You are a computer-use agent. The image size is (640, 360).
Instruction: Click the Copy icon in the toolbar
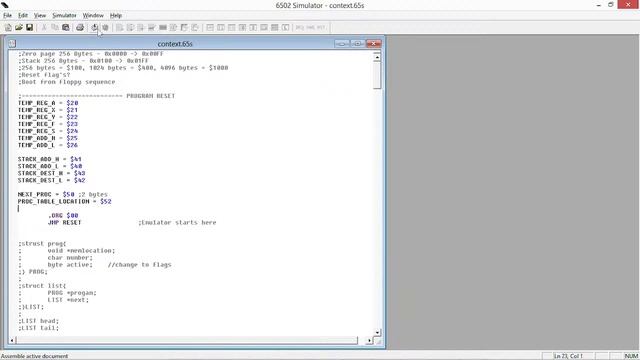55,27
